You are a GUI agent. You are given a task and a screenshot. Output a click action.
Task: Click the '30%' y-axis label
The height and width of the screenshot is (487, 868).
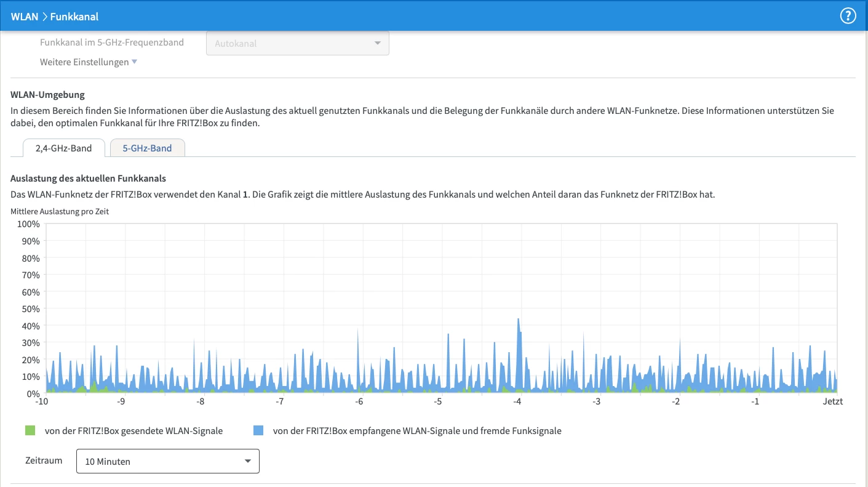pyautogui.click(x=31, y=342)
